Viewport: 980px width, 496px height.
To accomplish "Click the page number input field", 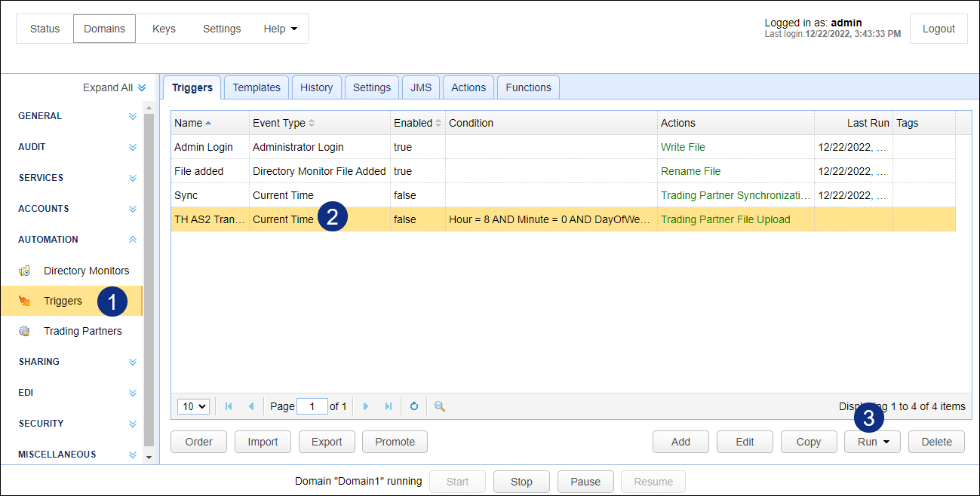I will tap(312, 406).
